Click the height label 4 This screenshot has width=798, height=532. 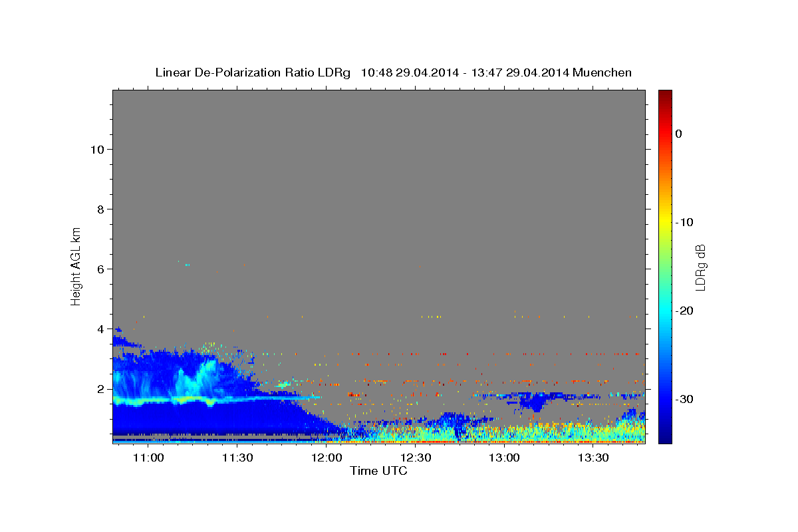[100, 329]
